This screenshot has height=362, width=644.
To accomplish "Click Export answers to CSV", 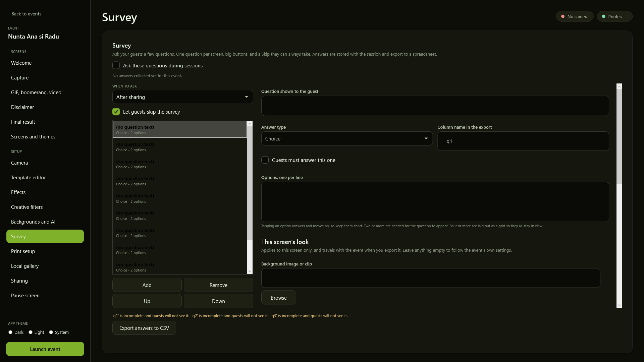I will pyautogui.click(x=144, y=328).
